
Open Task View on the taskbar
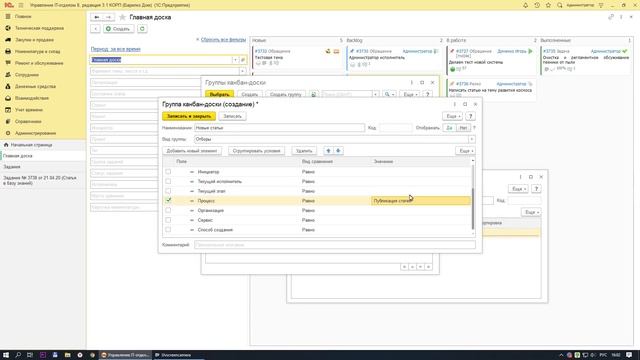pyautogui.click(x=30, y=355)
